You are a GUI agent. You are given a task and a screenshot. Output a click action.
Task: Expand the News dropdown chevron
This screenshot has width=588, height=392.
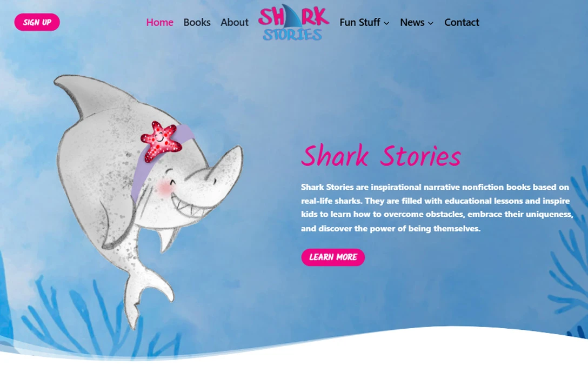[431, 23]
